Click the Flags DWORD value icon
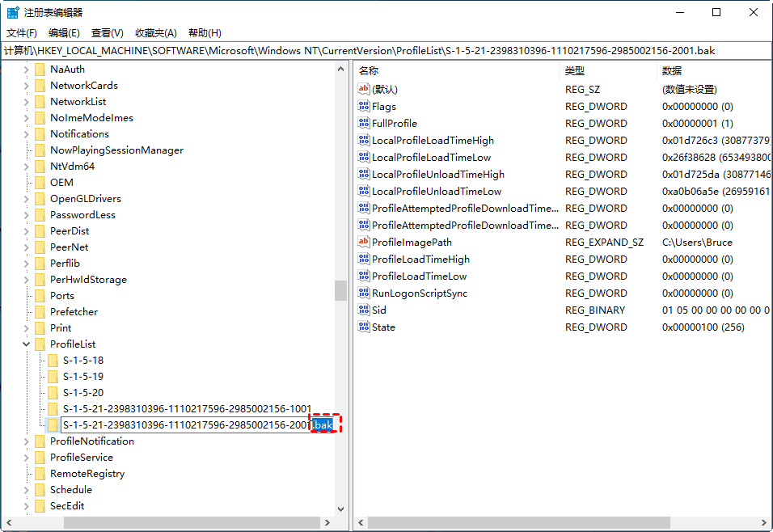The image size is (773, 532). [x=364, y=107]
